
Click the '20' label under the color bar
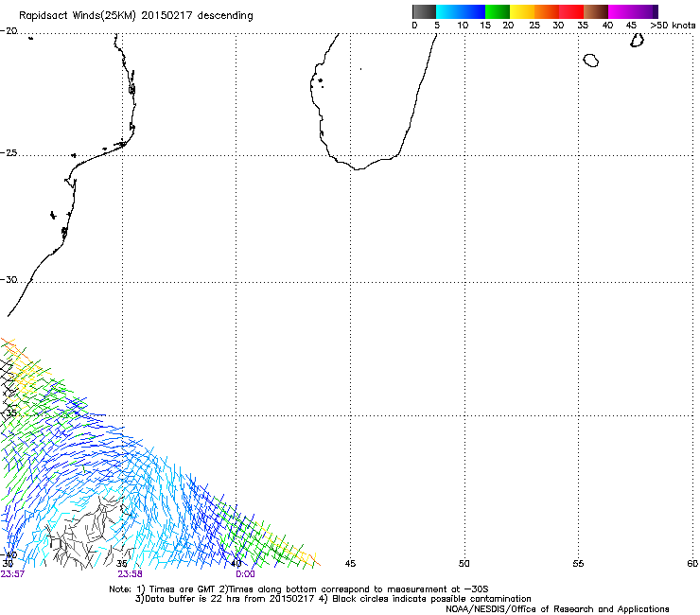[508, 26]
